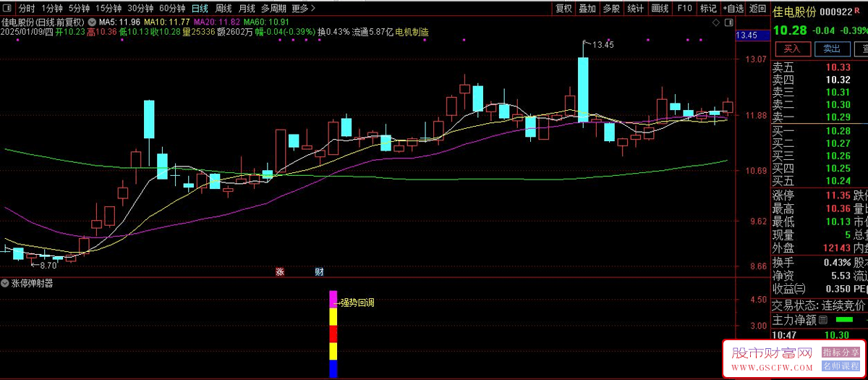Switch to 5分钟 period tab
Viewport: 868px width, 380px height.
click(x=80, y=9)
